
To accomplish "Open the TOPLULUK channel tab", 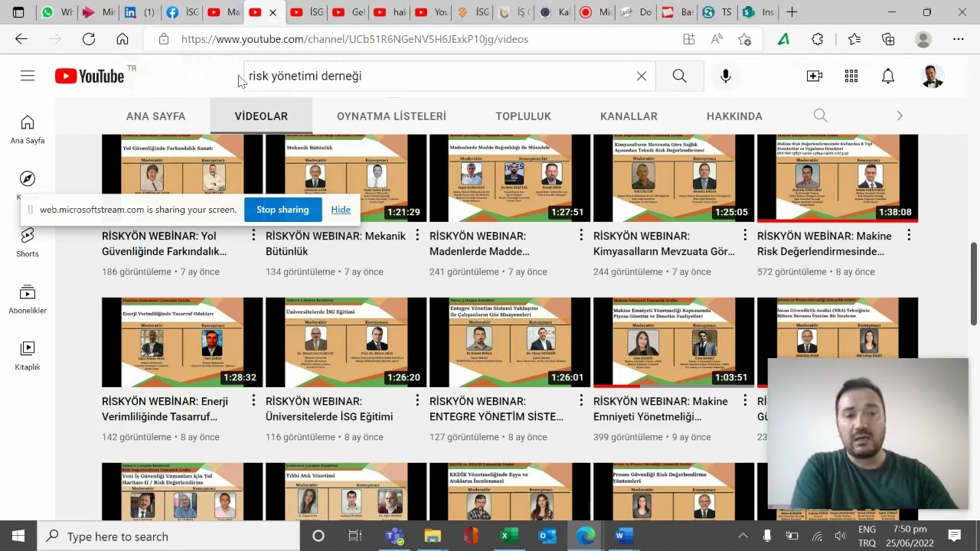I will click(x=524, y=116).
